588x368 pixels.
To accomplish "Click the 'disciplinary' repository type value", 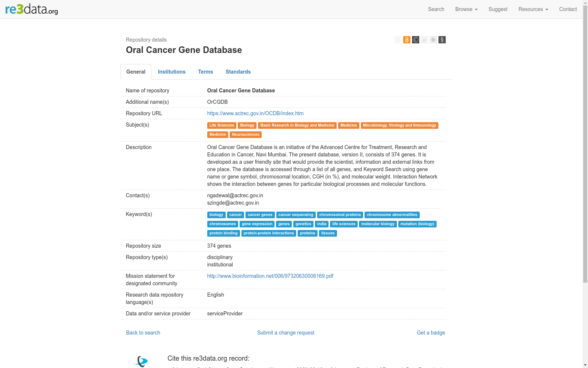I will click(x=220, y=257).
